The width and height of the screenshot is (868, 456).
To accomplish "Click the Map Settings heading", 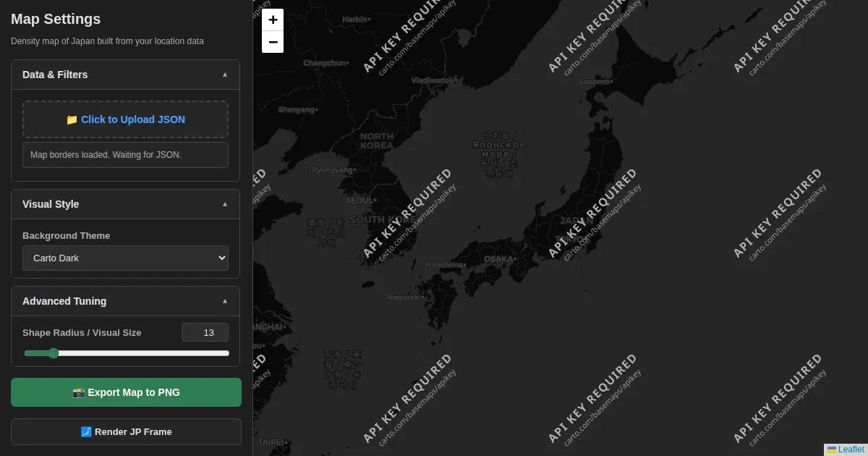I will coord(56,19).
